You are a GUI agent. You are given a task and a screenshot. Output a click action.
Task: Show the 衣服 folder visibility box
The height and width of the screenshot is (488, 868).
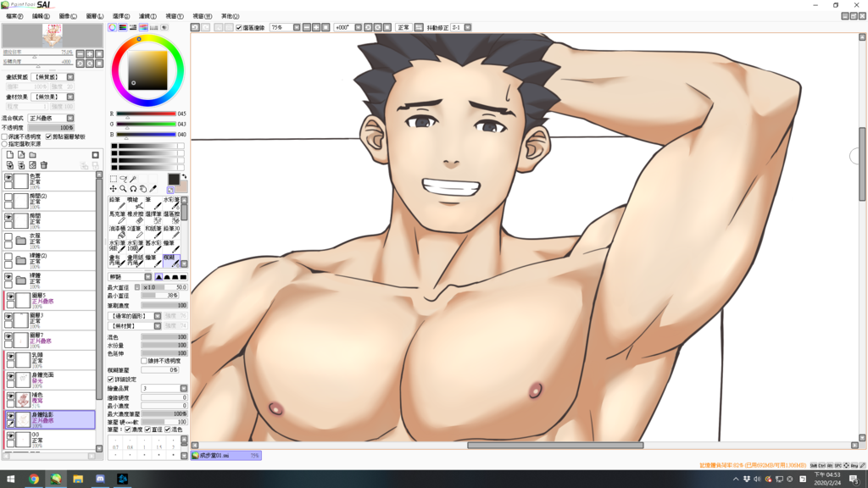click(x=8, y=237)
